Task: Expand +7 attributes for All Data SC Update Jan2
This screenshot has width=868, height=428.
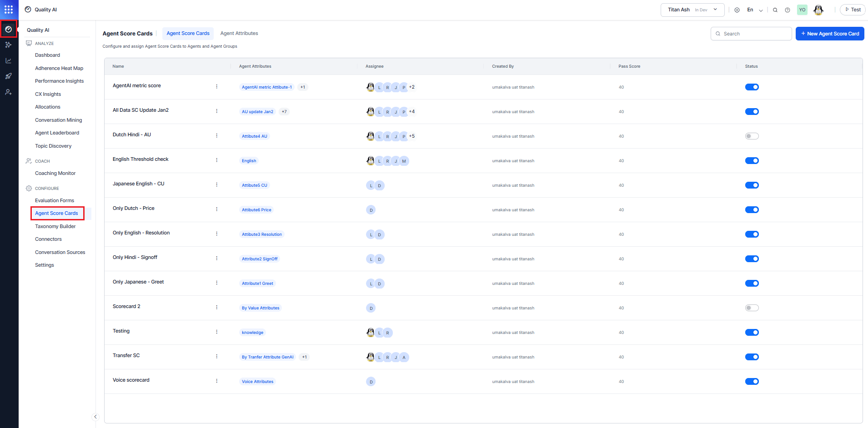Action: (x=284, y=112)
